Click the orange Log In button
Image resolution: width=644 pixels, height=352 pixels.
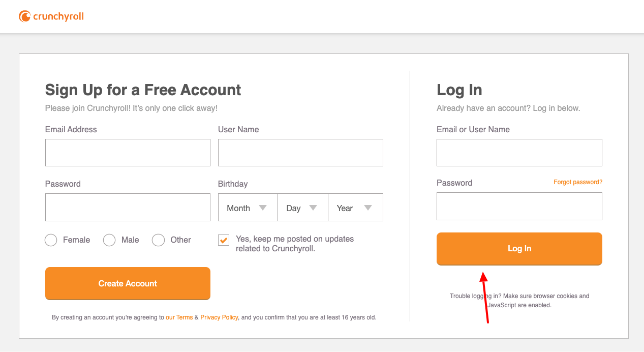pyautogui.click(x=519, y=249)
